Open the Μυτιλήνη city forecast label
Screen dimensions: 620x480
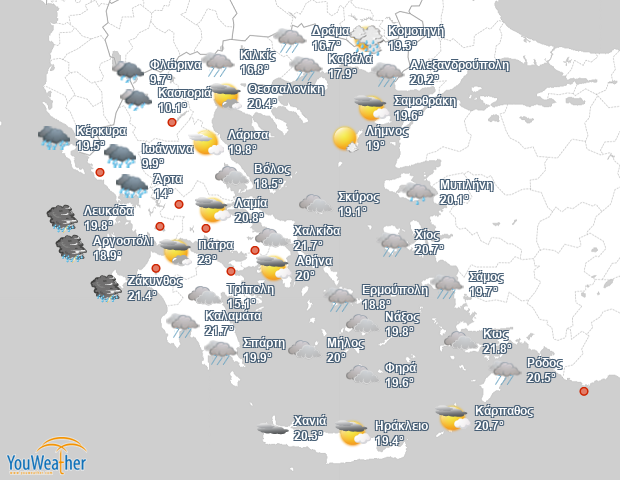point(467,185)
